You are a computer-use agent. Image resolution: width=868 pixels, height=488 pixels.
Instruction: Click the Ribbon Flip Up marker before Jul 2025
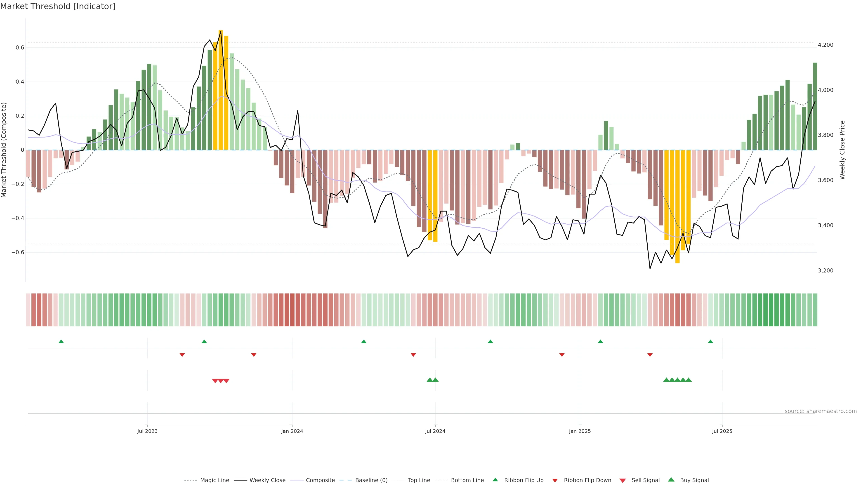tap(710, 342)
